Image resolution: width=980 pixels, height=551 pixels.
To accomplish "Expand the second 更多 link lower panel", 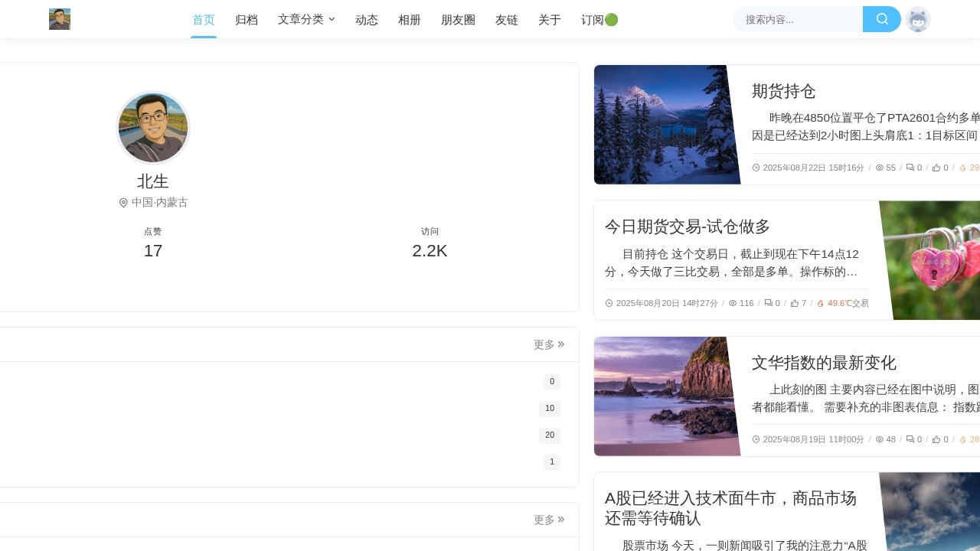I will 549,520.
